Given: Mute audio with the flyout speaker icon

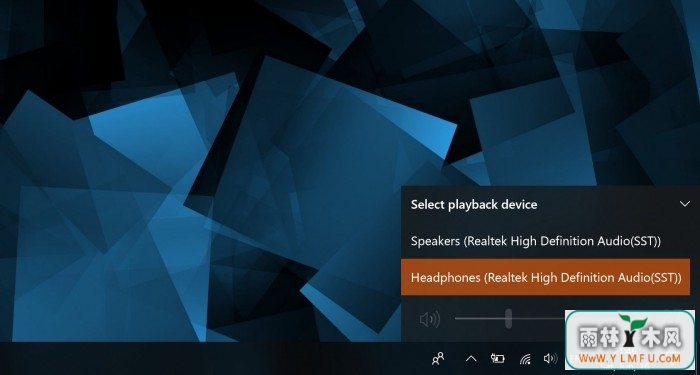Looking at the screenshot, I should point(430,319).
